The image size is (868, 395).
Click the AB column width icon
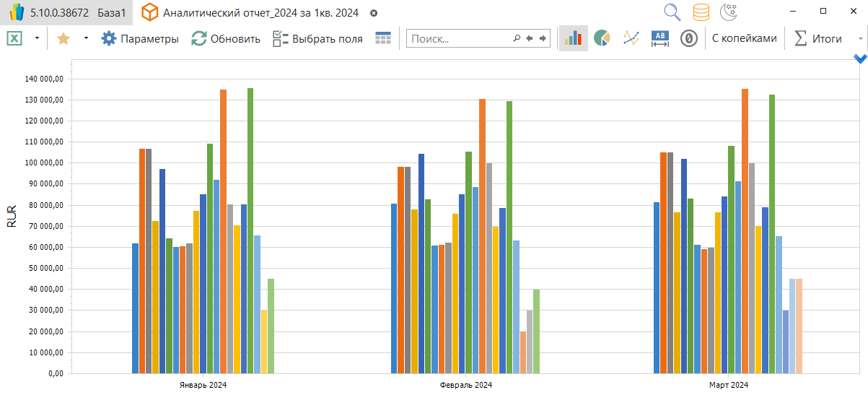(660, 38)
